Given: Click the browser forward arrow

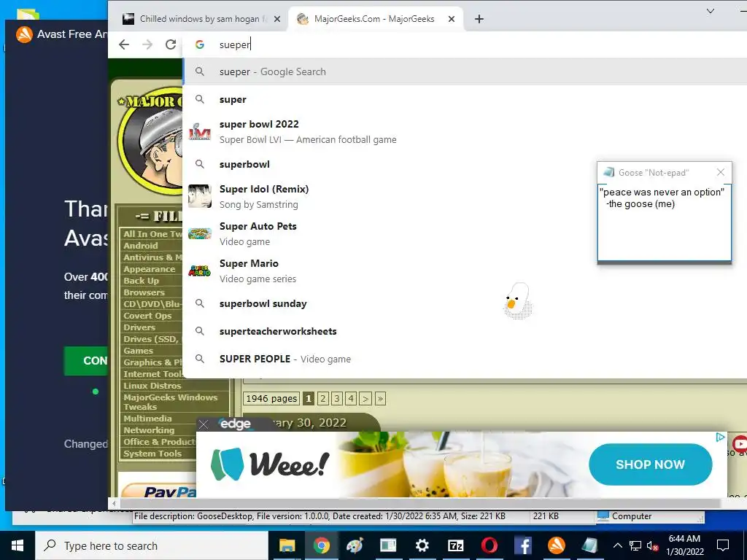Looking at the screenshot, I should tap(147, 44).
